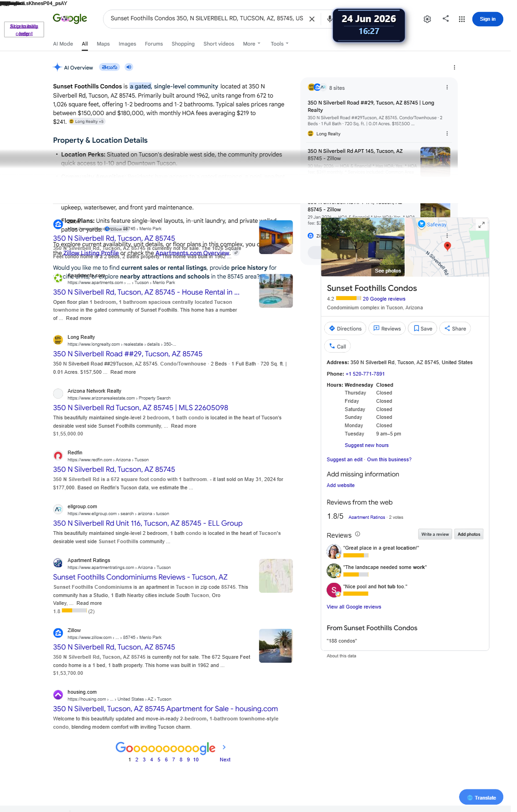Viewport: 517px width, 812px height.
Task: Open Sunset Foothills Condominiums Reviews result
Action: point(140,577)
